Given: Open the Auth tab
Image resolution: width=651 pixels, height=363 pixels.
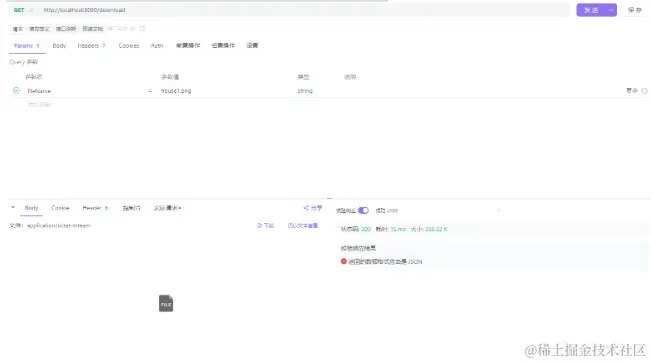Looking at the screenshot, I should (157, 46).
